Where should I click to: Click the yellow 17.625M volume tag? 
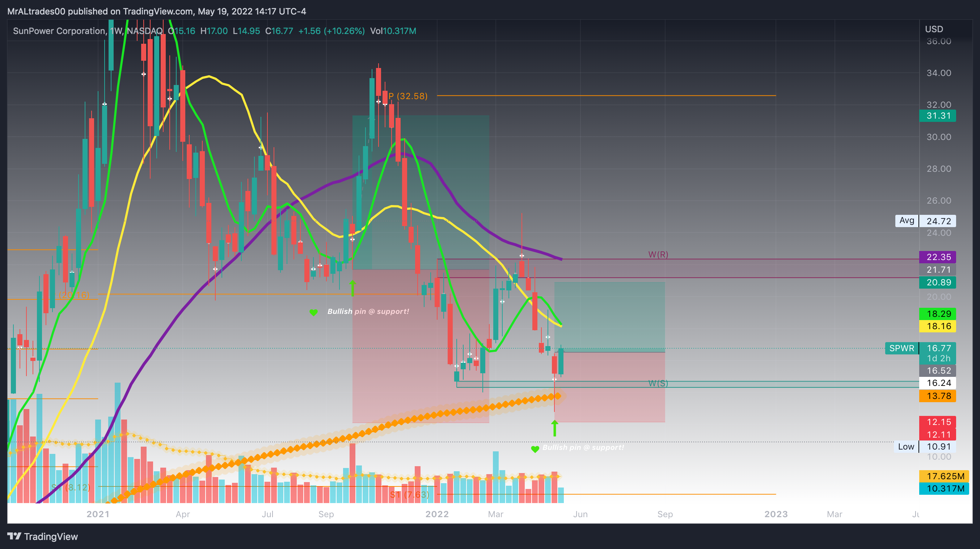click(x=944, y=476)
